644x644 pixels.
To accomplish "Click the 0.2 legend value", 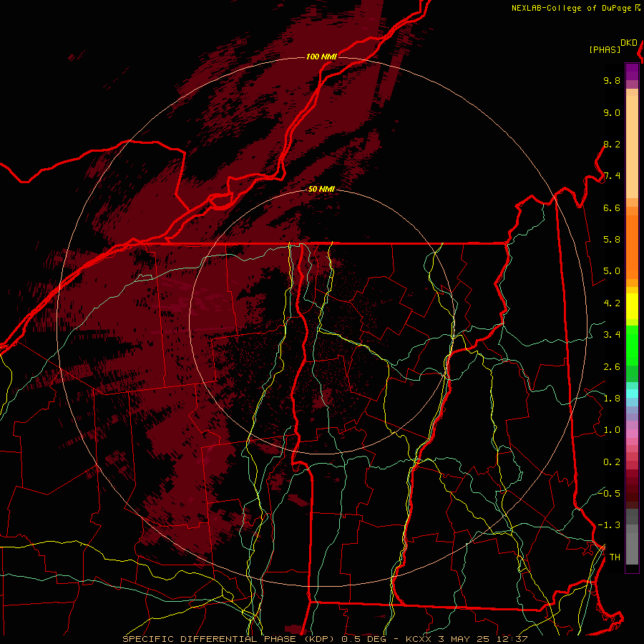I will coord(612,462).
